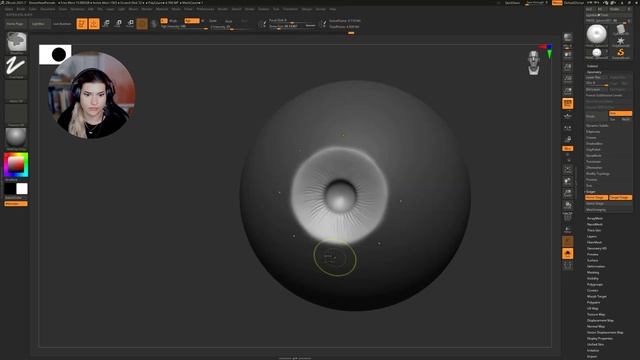This screenshot has height=360, width=640.
Task: Click the head model camera view
Action: pos(533,63)
